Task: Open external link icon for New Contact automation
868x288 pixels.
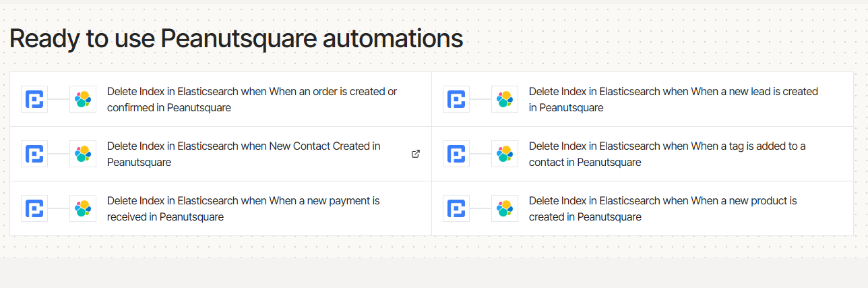Action: [416, 154]
